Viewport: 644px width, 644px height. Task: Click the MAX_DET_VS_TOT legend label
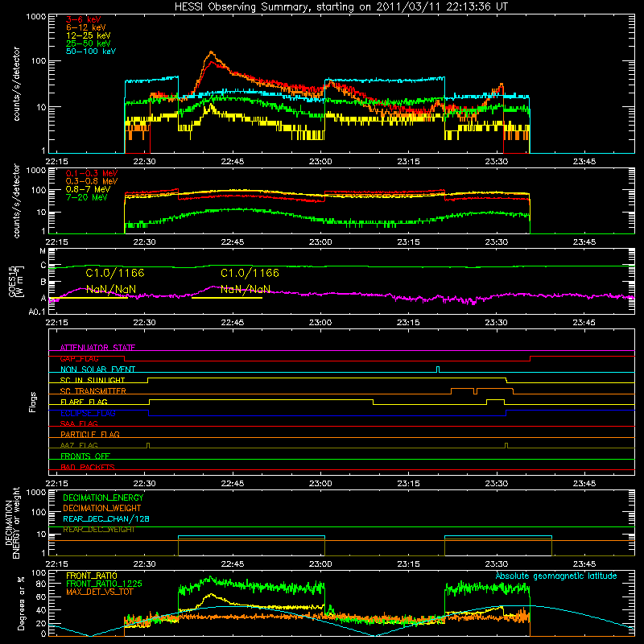99,592
